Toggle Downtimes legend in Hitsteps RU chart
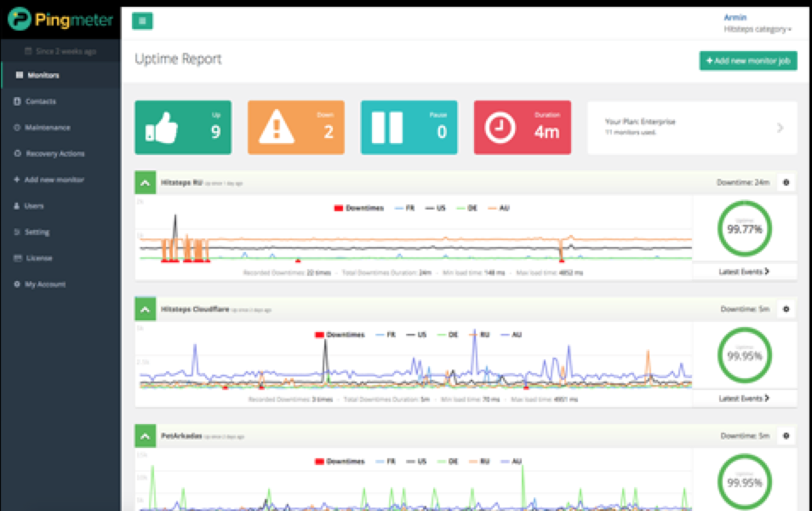Image resolution: width=812 pixels, height=511 pixels. tap(359, 209)
